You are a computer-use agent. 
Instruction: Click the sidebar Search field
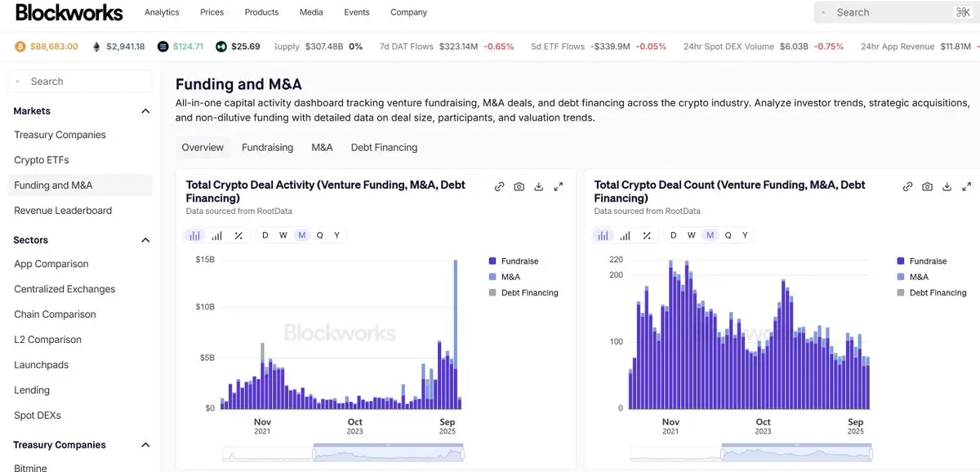coord(79,81)
